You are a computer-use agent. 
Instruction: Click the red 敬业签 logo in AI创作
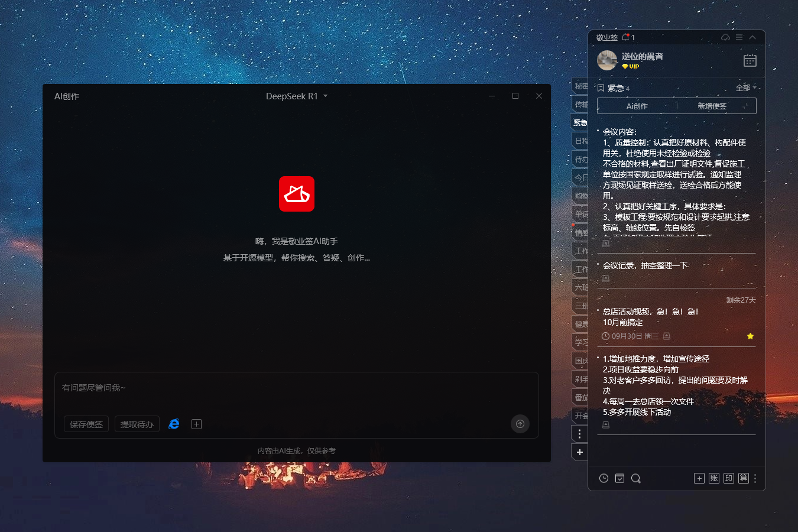(x=297, y=194)
